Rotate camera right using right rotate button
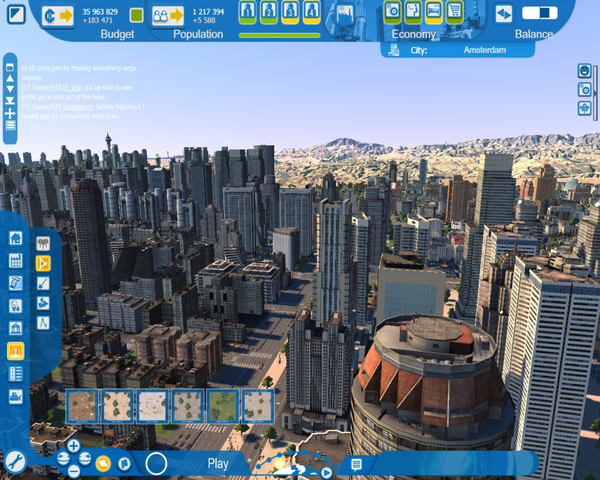The height and width of the screenshot is (480, 600). (85, 459)
